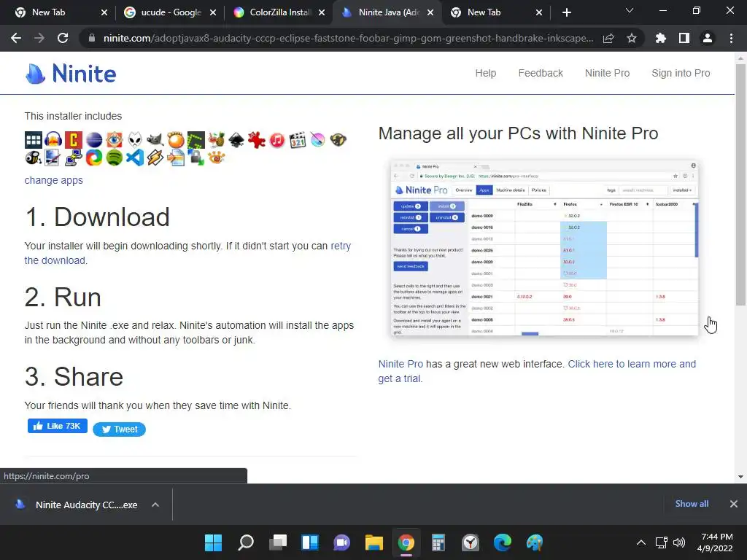Open a new browser tab

click(566, 12)
